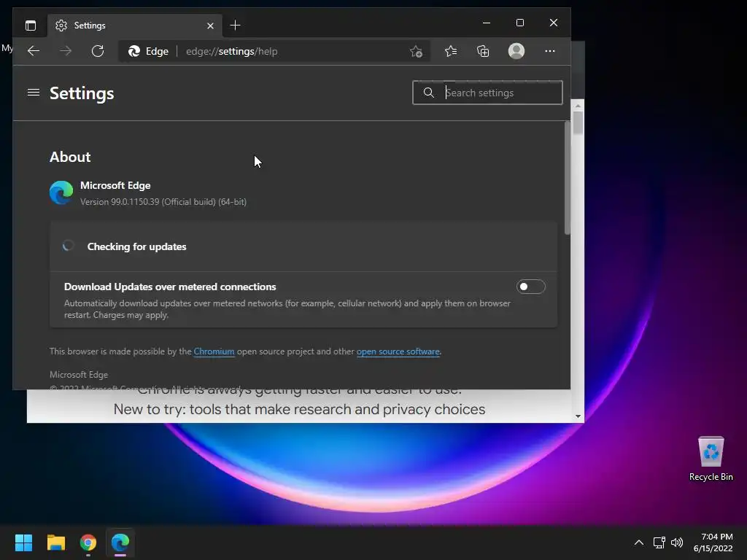Maximize the Edge window
The width and height of the screenshot is (747, 560).
(x=519, y=23)
